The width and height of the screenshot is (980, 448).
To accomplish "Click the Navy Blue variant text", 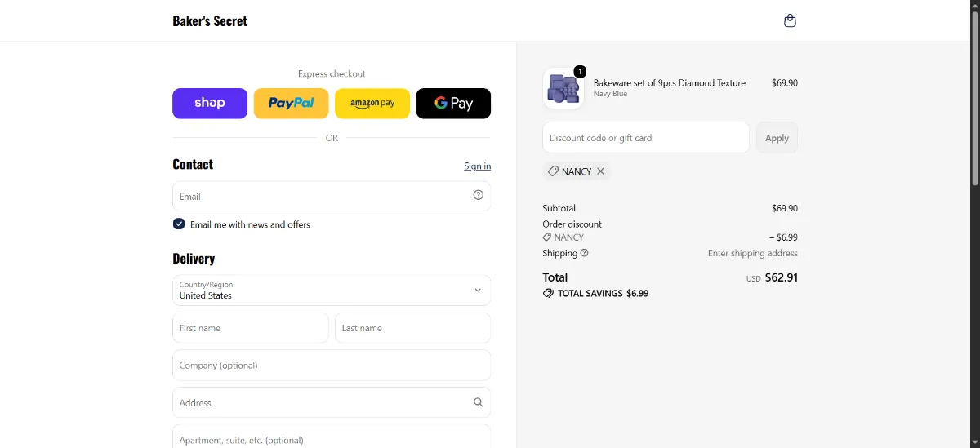I will tap(610, 94).
